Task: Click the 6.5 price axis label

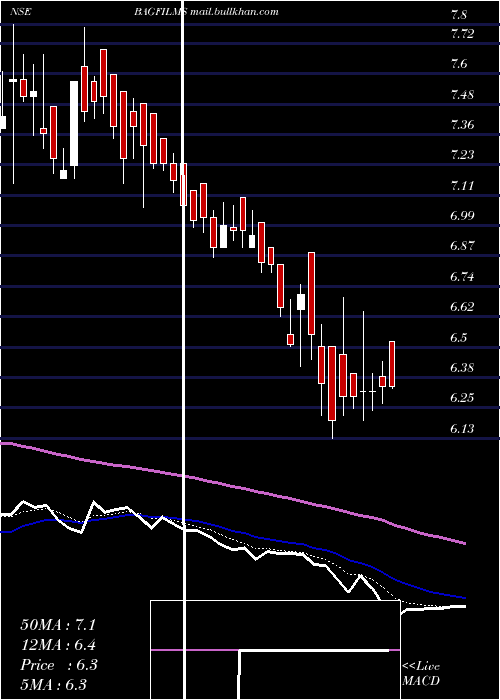Action: tap(459, 337)
